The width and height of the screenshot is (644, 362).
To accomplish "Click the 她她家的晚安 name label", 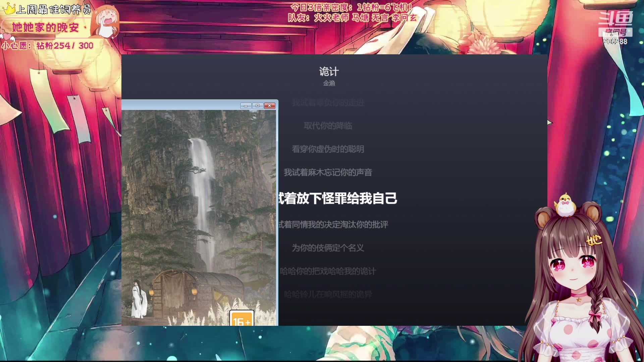I will 45,27.
